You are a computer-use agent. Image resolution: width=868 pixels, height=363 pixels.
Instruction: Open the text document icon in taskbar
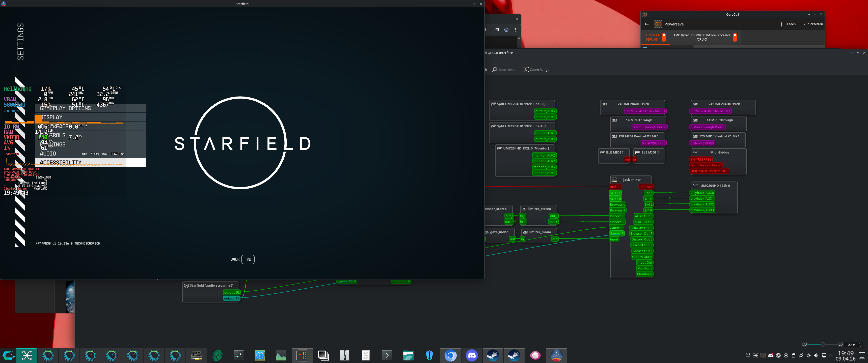pyautogui.click(x=366, y=355)
